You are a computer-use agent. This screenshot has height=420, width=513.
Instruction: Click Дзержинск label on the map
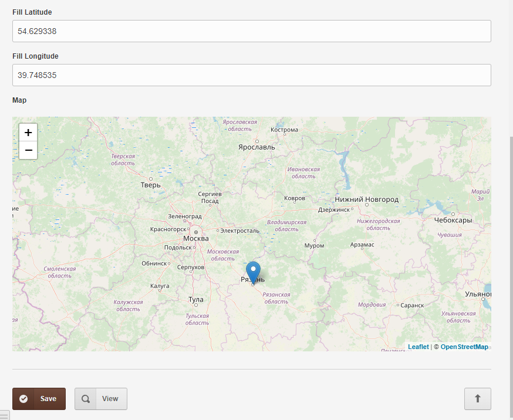pyautogui.click(x=334, y=210)
